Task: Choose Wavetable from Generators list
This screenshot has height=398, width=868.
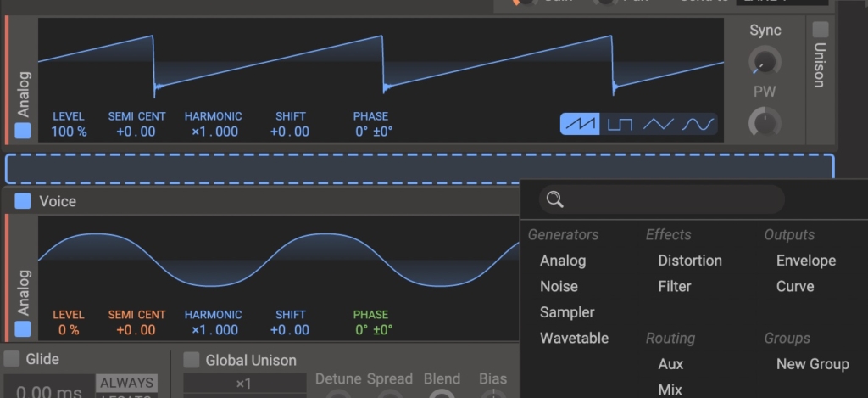Action: coord(574,338)
